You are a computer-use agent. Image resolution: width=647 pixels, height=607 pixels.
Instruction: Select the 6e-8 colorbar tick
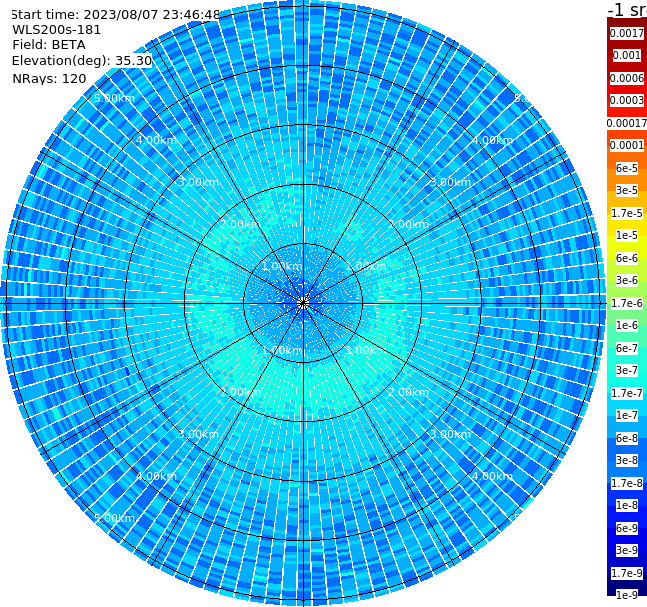click(627, 438)
